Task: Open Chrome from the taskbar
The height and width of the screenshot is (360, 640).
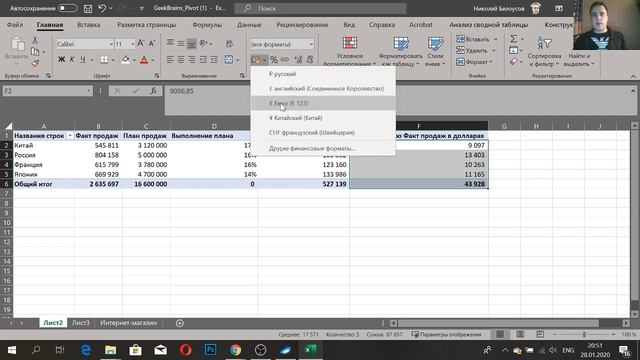Action: point(236,350)
